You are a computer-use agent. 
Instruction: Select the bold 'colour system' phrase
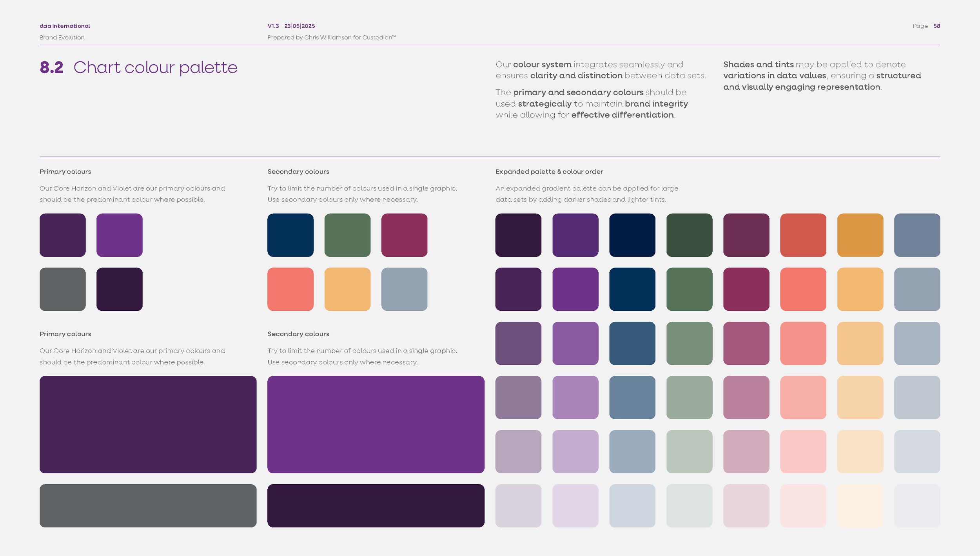coord(542,65)
